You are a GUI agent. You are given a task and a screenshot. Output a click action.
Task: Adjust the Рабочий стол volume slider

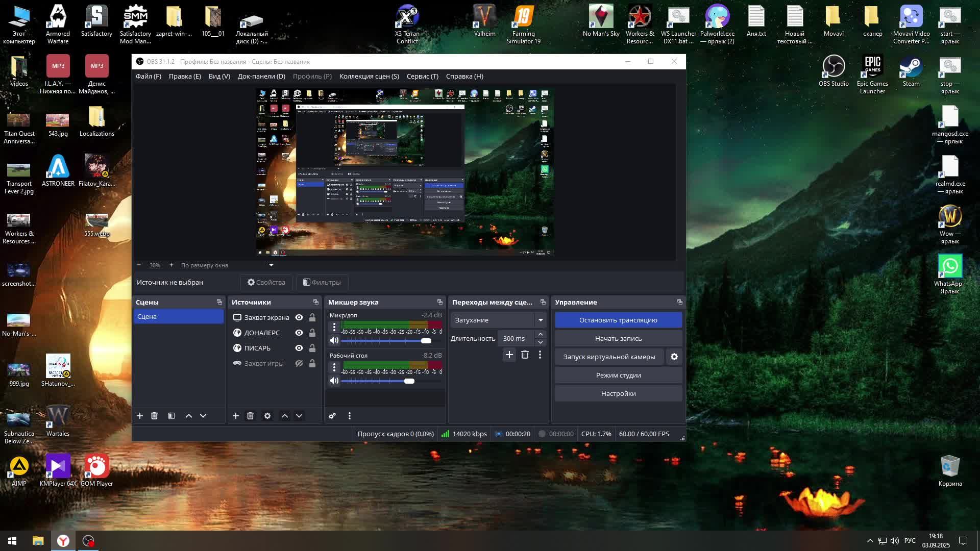point(409,381)
